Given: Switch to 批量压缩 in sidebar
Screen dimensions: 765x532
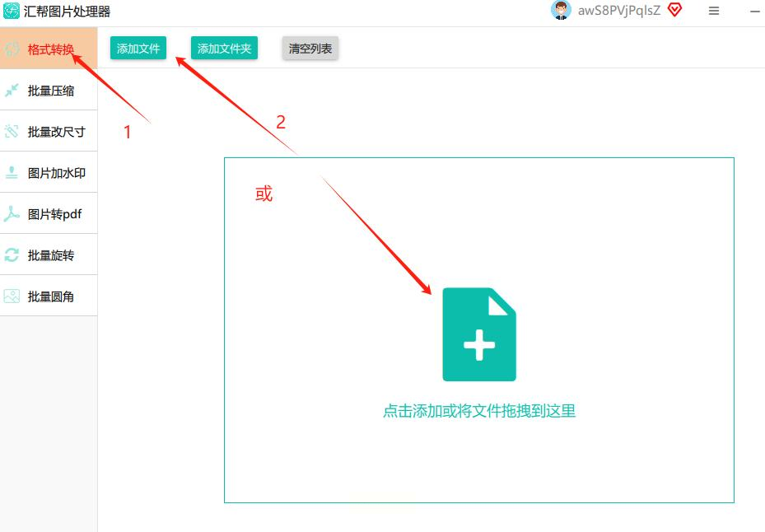Looking at the screenshot, I should tap(49, 91).
